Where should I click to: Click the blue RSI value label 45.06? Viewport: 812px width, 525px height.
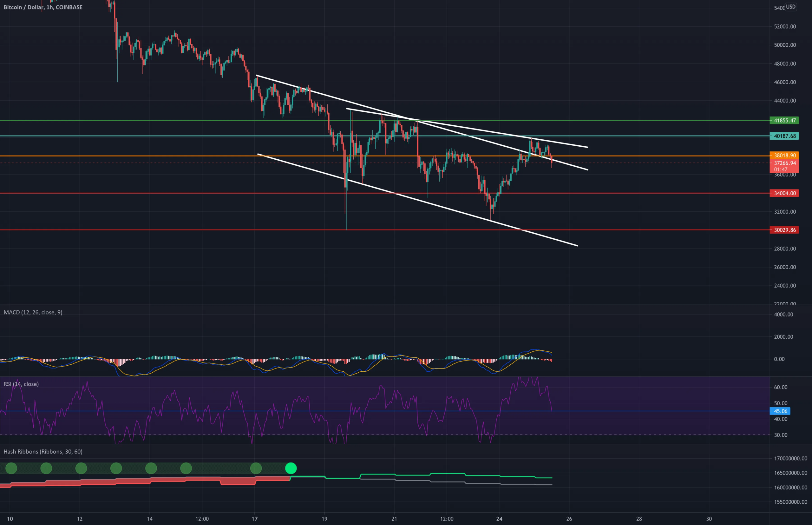point(780,411)
